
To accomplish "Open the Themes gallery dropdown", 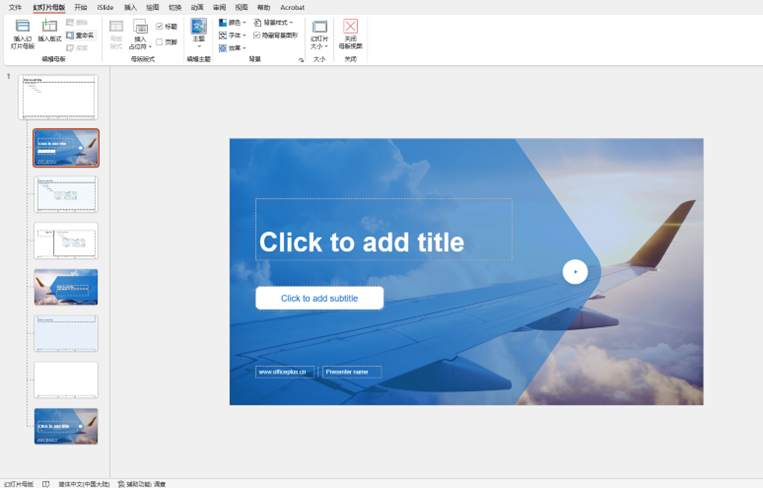I will click(x=199, y=34).
